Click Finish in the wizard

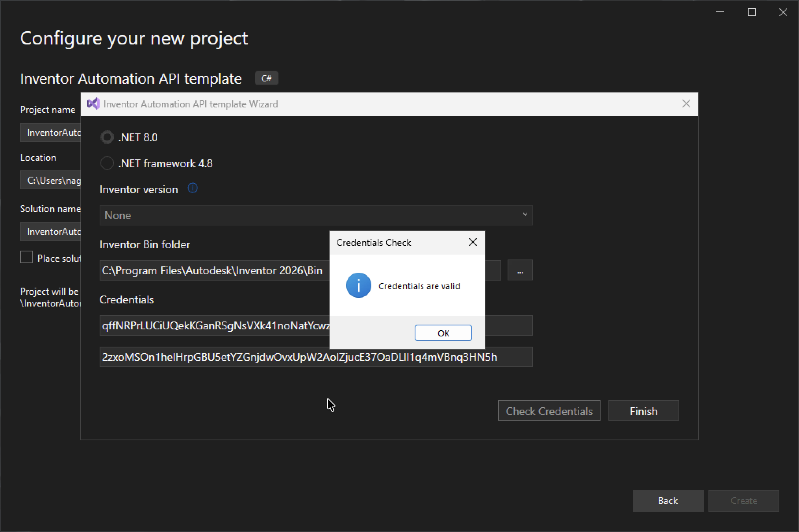(x=643, y=410)
